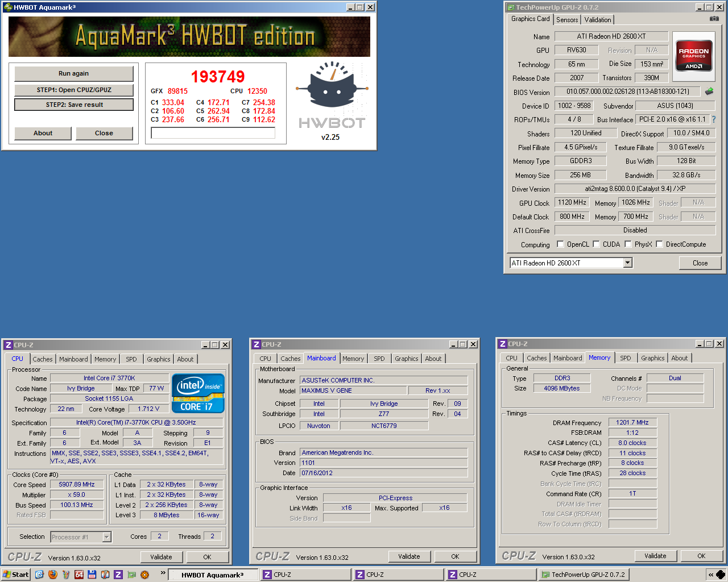
Task: Click Validate in the CPU-Z processor window
Action: point(161,557)
